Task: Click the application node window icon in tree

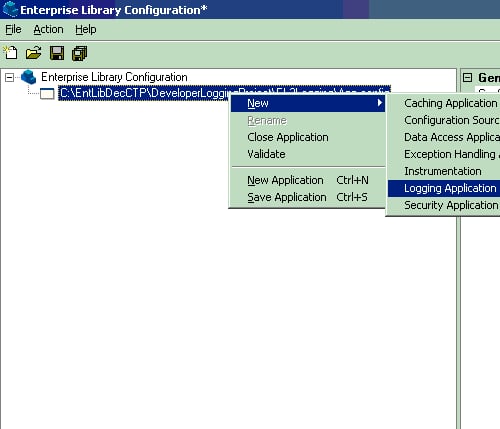Action: click(x=47, y=94)
